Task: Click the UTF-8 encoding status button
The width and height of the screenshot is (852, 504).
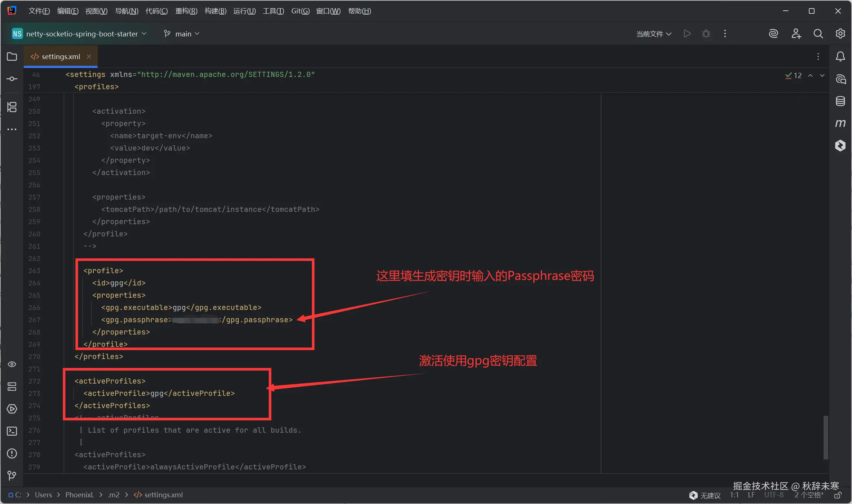Action: (x=774, y=495)
